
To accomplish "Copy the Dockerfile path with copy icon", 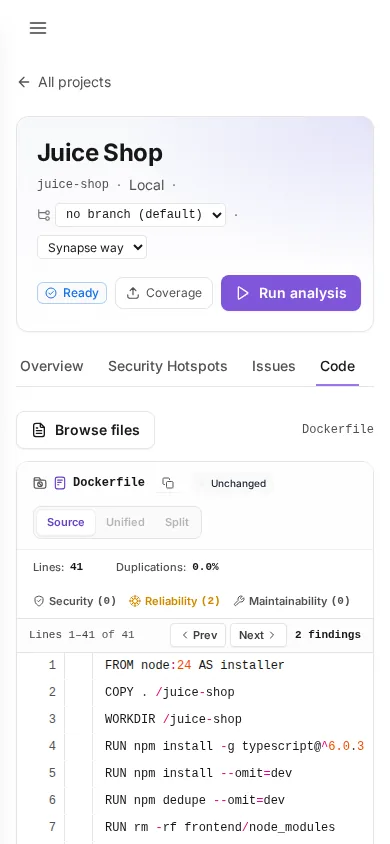I will [x=168, y=483].
